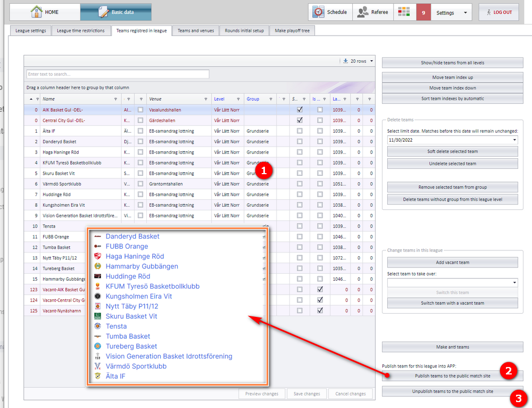Click Delete teams without group from this league level
Image resolution: width=532 pixels, height=408 pixels.
452,199
